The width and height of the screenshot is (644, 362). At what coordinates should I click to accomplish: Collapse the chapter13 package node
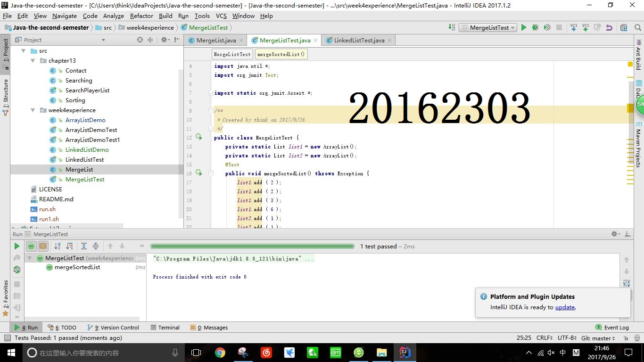click(x=33, y=61)
